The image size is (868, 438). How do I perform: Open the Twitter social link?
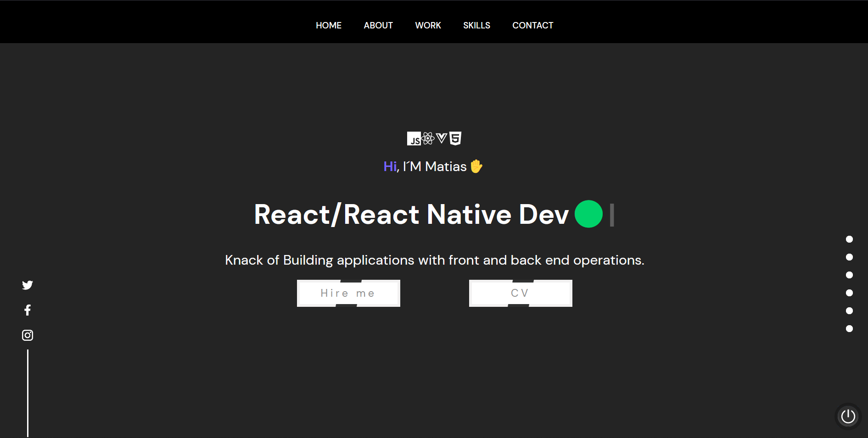pos(28,285)
